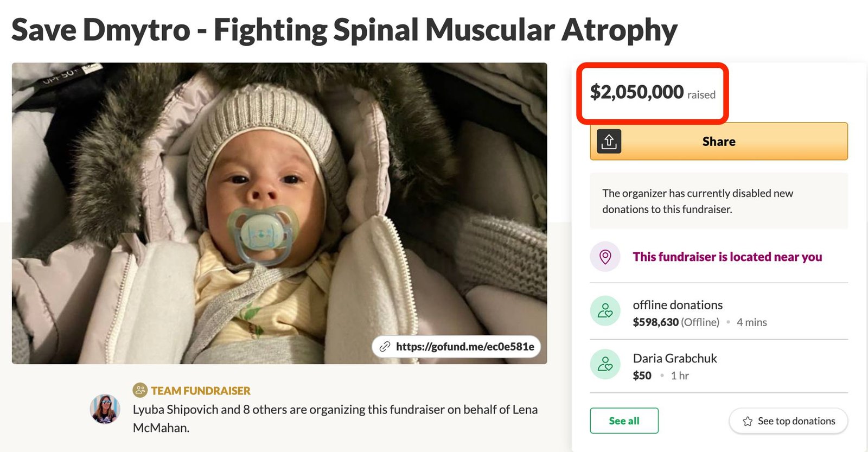Image resolution: width=868 pixels, height=452 pixels.
Task: Click the chain link icon on photo
Action: [385, 347]
